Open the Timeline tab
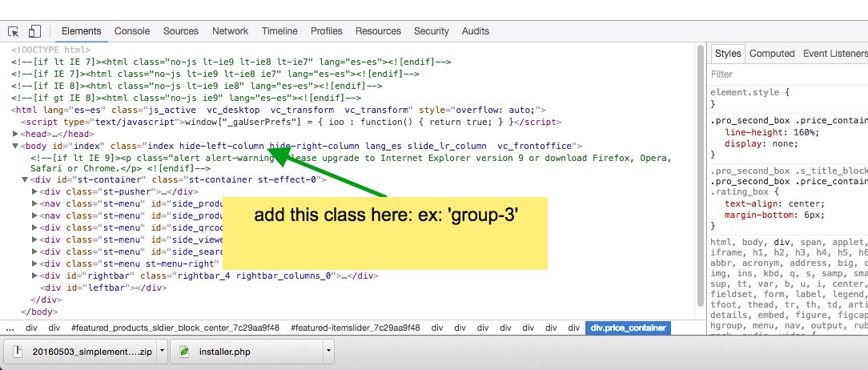The height and width of the screenshot is (370, 868). (279, 31)
